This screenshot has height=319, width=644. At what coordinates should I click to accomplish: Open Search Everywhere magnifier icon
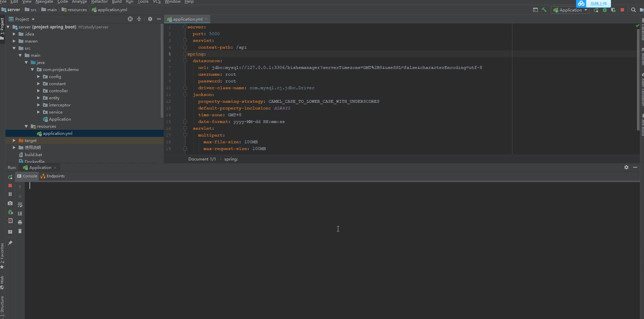coord(633,10)
